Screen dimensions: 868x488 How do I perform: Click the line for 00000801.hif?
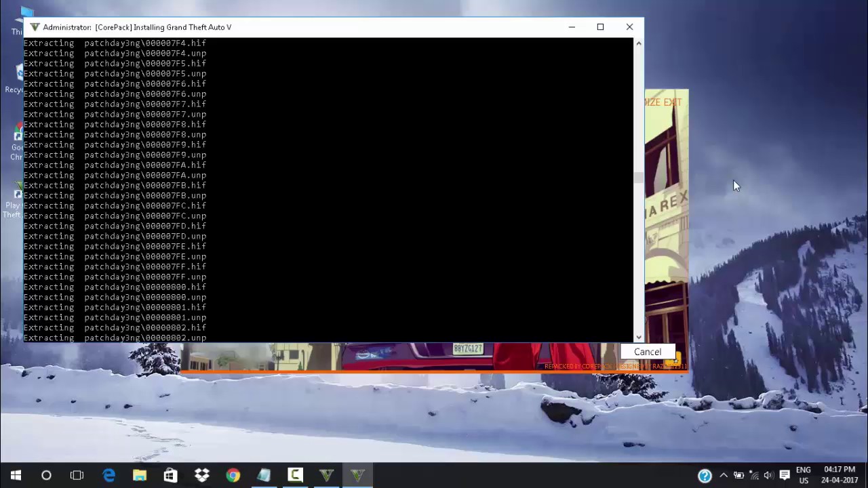[x=115, y=308]
